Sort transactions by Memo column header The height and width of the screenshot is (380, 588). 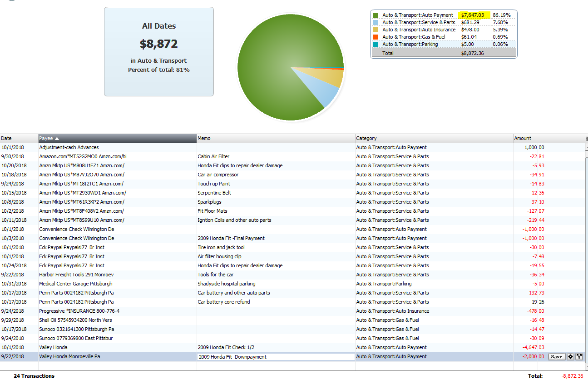[276, 138]
